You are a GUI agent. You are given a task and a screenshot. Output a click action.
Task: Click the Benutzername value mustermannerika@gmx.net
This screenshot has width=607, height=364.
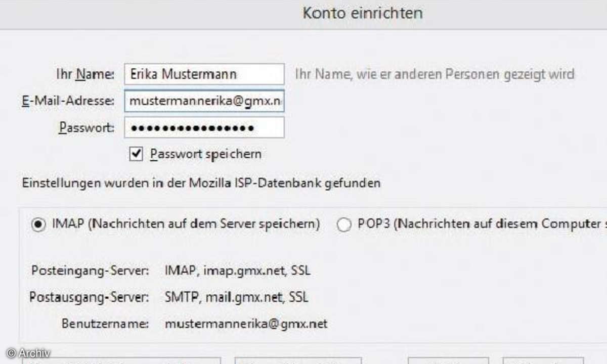point(246,323)
